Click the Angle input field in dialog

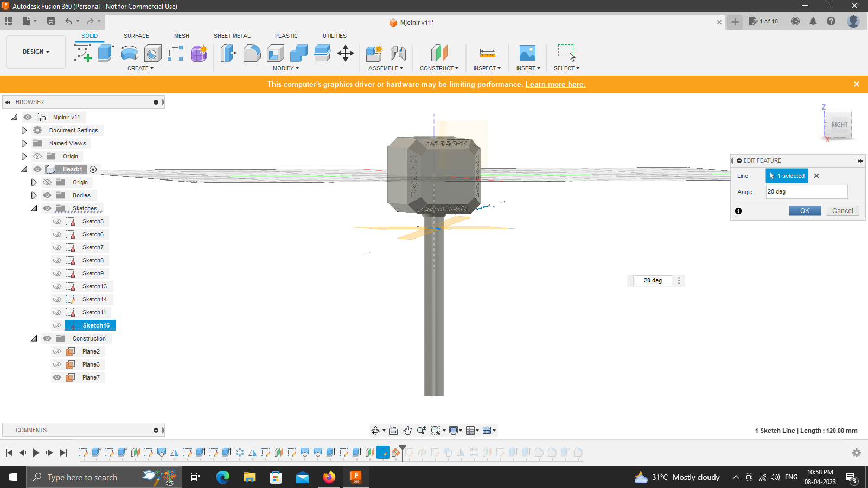tap(807, 192)
